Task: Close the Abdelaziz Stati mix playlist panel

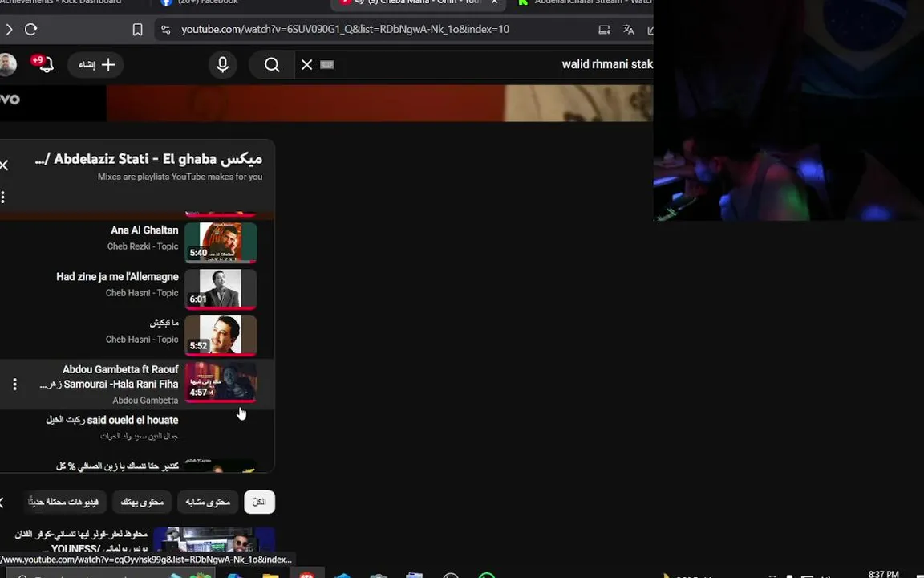Action: coord(3,165)
